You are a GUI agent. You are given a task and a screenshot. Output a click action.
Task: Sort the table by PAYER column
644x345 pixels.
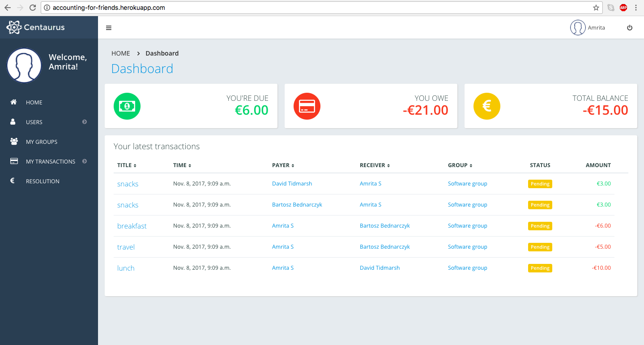(x=283, y=165)
